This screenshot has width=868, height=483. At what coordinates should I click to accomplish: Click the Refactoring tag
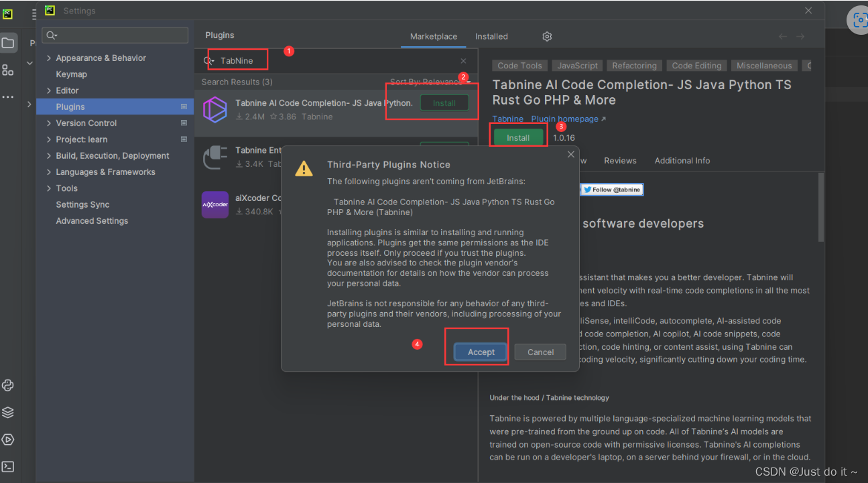pos(634,66)
